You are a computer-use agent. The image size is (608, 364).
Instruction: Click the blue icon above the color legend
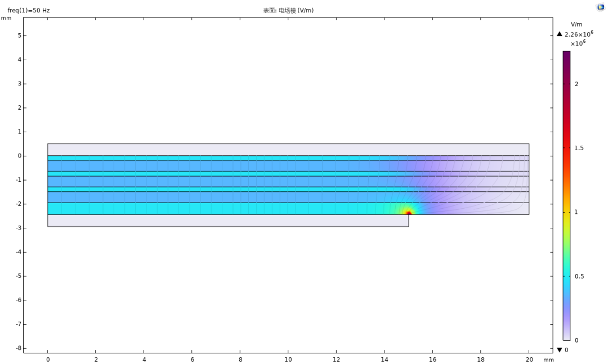coord(601,7)
